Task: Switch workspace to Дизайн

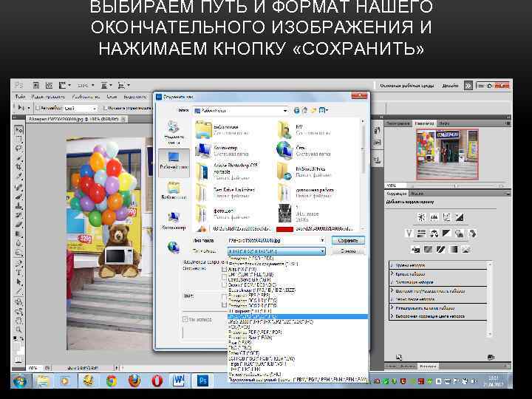Action: [x=450, y=86]
